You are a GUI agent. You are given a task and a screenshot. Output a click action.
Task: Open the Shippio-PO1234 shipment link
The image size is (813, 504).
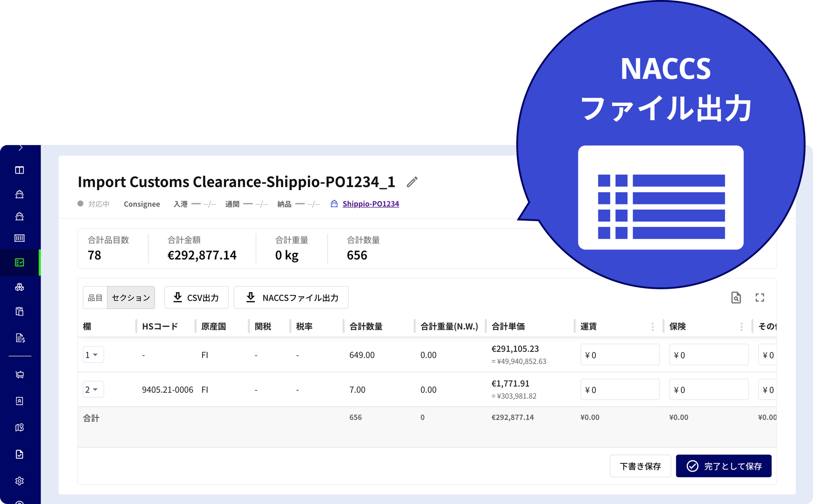click(370, 204)
